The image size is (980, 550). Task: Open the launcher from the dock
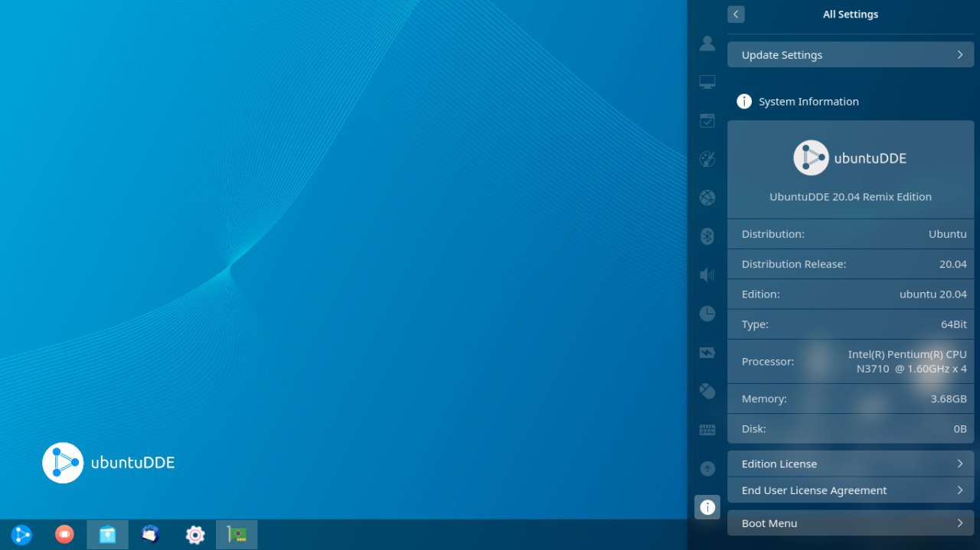(21, 535)
